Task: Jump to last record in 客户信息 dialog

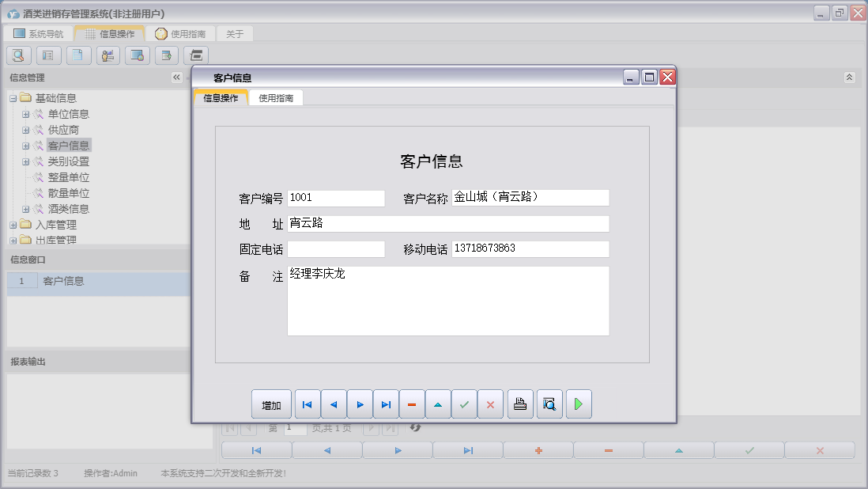Action: click(x=386, y=404)
